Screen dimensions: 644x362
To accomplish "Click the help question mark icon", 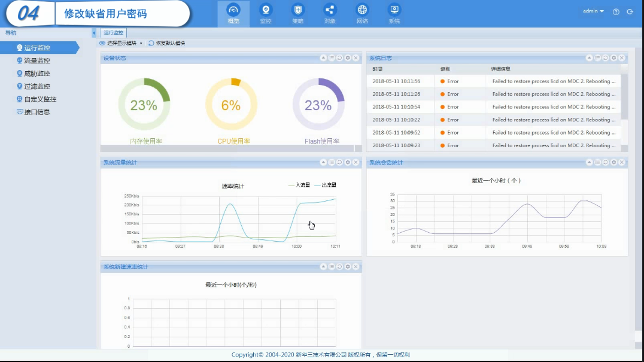I will (616, 12).
